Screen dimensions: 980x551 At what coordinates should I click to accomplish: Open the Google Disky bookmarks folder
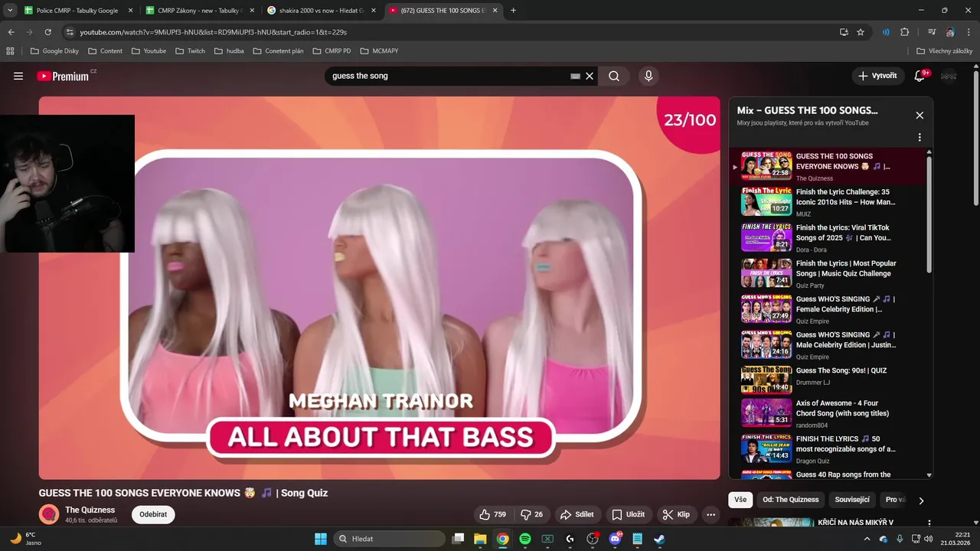pyautogui.click(x=54, y=51)
